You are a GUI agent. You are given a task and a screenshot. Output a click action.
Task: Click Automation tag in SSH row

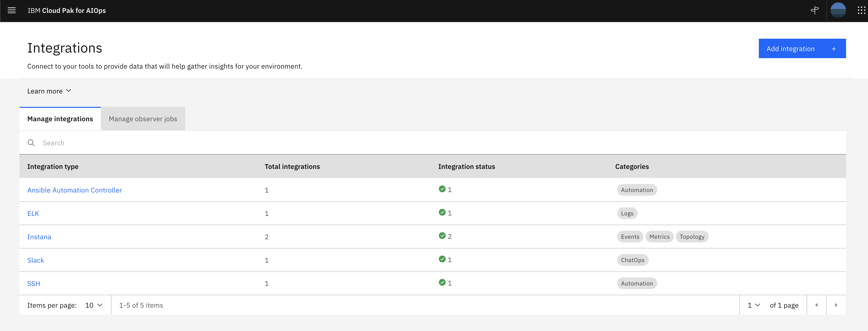coord(637,284)
